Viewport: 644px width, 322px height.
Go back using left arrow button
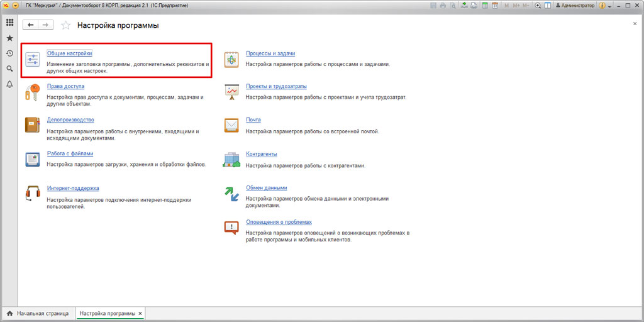(31, 25)
